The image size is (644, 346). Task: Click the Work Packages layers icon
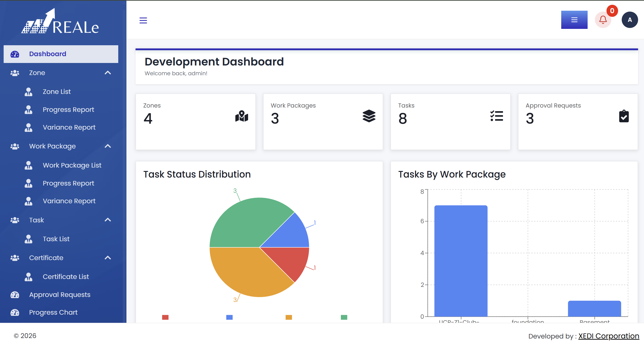coord(369,116)
